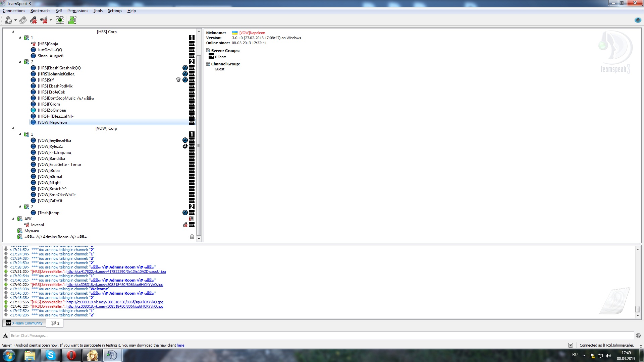Click the AFK channel icon
Viewport: 644px width, 362px height.
pyautogui.click(x=20, y=219)
